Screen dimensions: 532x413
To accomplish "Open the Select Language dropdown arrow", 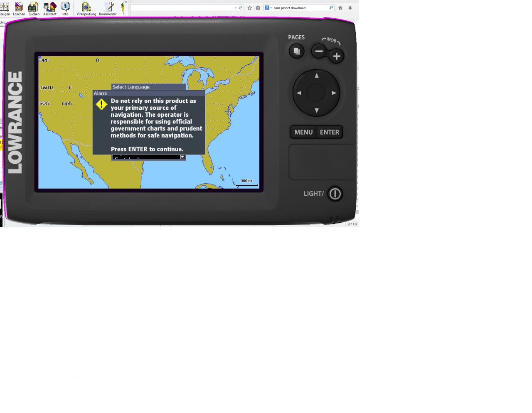I will point(182,157).
